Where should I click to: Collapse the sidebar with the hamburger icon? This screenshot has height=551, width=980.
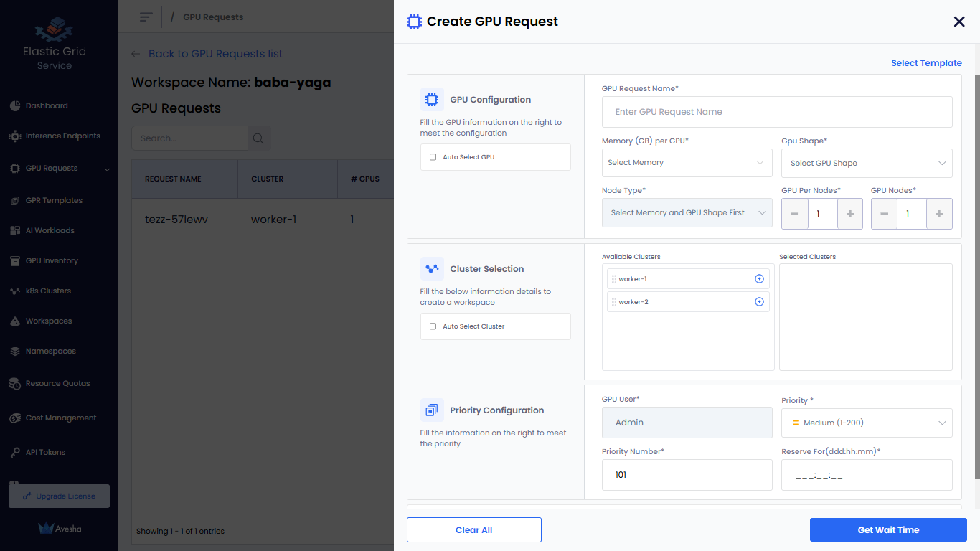(146, 17)
